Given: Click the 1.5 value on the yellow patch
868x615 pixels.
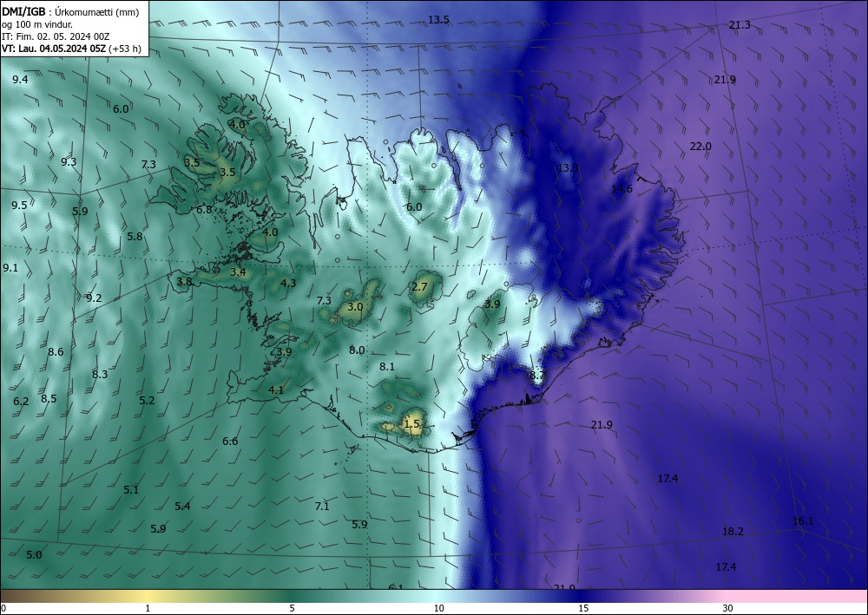Looking at the screenshot, I should click(411, 424).
